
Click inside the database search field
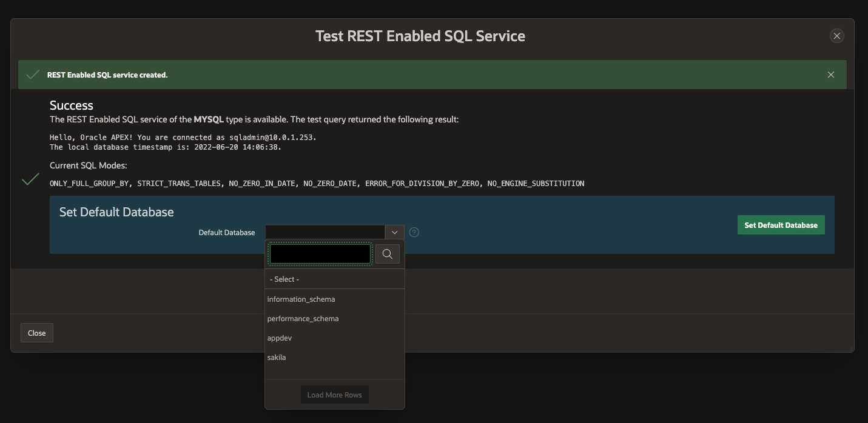(320, 253)
